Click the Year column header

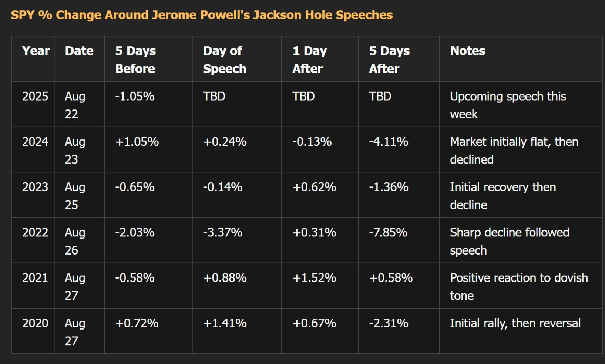[x=36, y=51]
